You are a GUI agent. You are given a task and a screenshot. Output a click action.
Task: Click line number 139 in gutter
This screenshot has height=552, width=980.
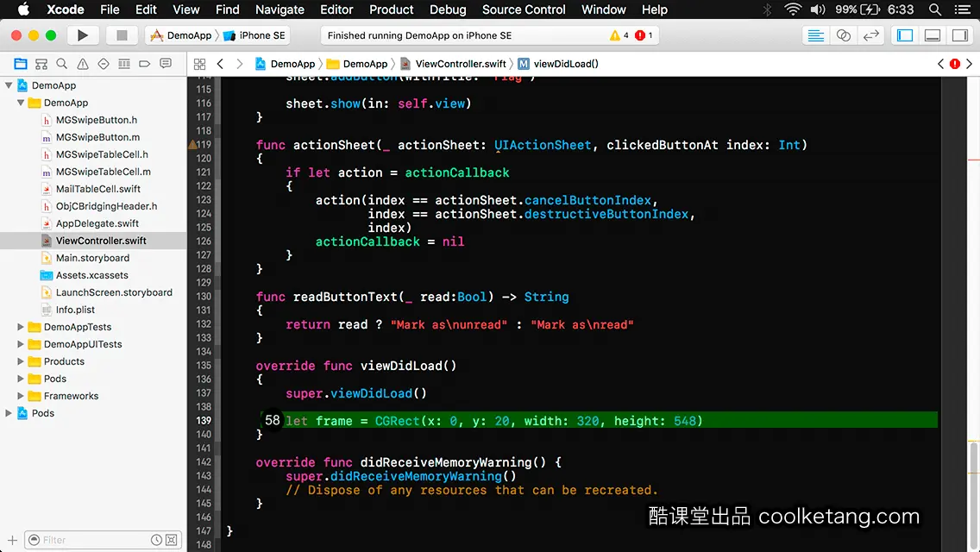point(203,421)
